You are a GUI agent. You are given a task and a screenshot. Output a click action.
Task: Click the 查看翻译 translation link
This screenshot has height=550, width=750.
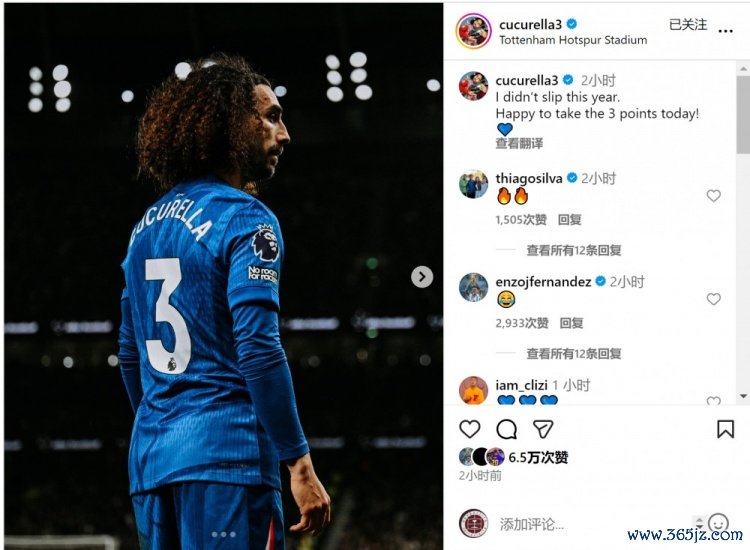coord(519,143)
